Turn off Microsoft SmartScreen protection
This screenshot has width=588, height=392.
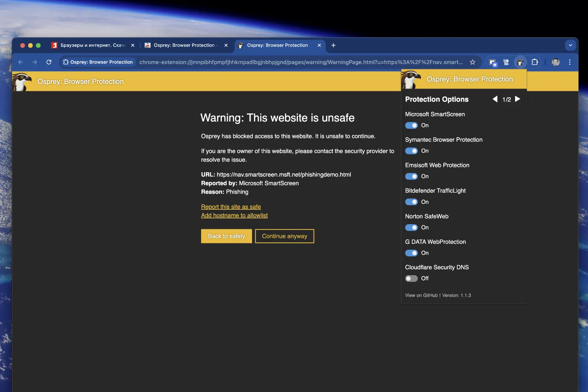[411, 125]
